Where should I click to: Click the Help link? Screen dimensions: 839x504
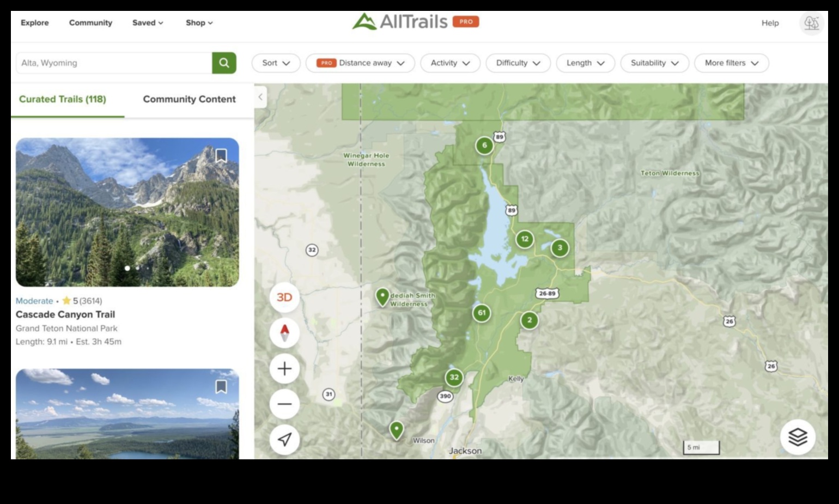click(x=770, y=23)
